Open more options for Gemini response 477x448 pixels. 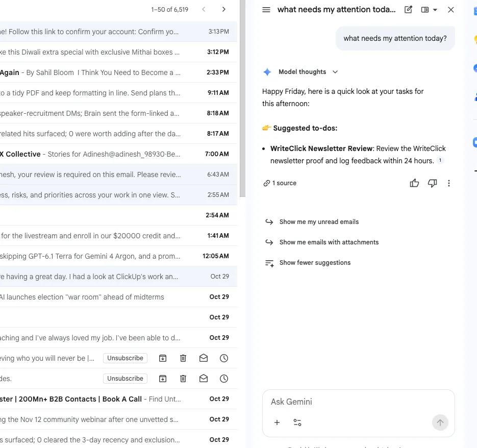[x=449, y=183]
